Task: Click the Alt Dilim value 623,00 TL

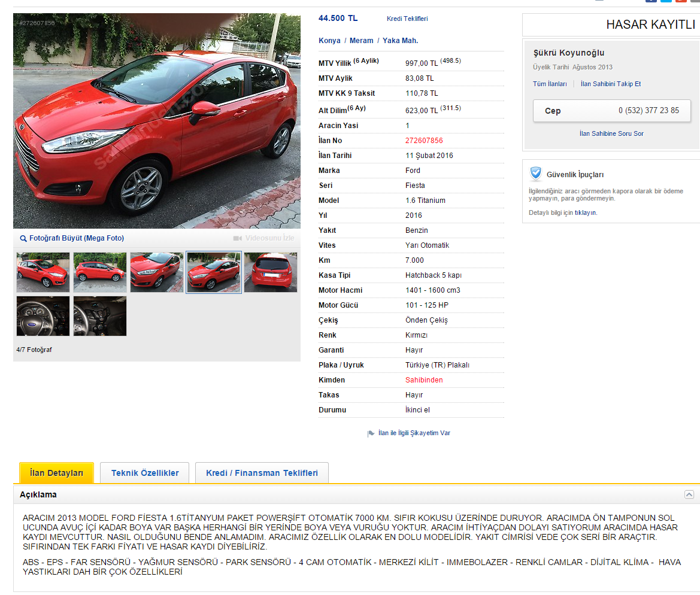Action: [x=422, y=111]
